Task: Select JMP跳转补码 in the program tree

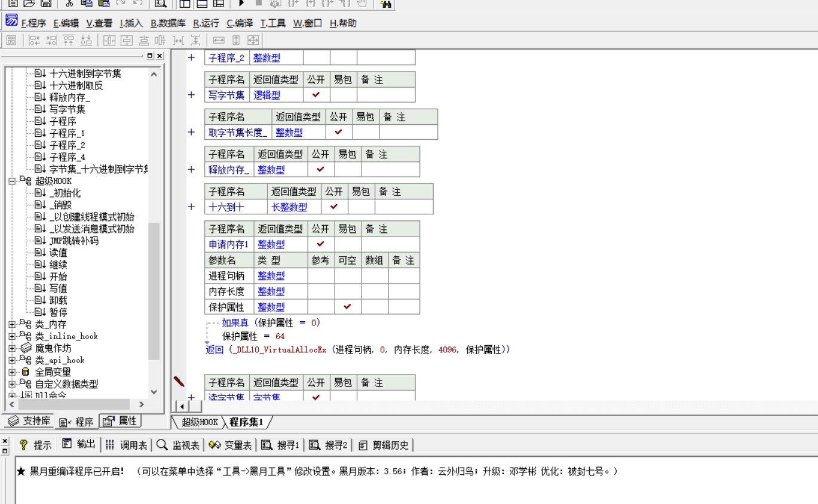Action: click(x=74, y=241)
